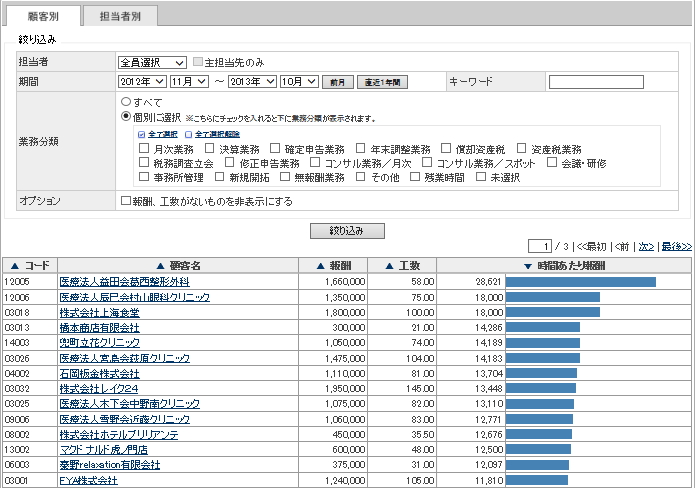Viewport: 697px width, 488px height.
Task: Open the 担当者別 tab
Action: [120, 16]
